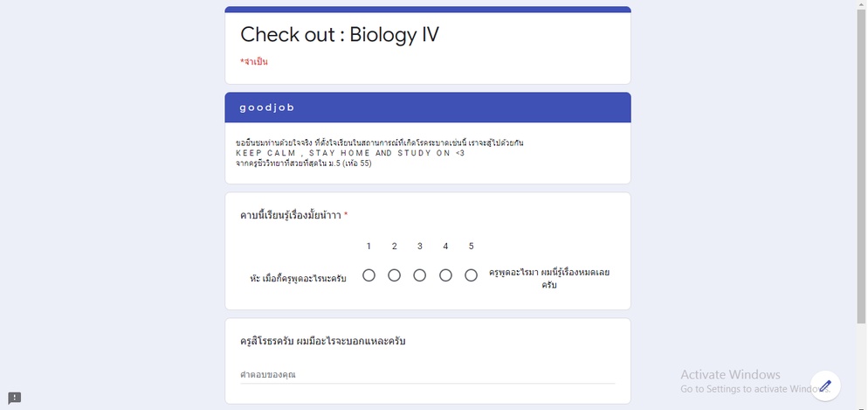Select rating 2 radio button
Screen dimensions: 868x410
coord(394,275)
